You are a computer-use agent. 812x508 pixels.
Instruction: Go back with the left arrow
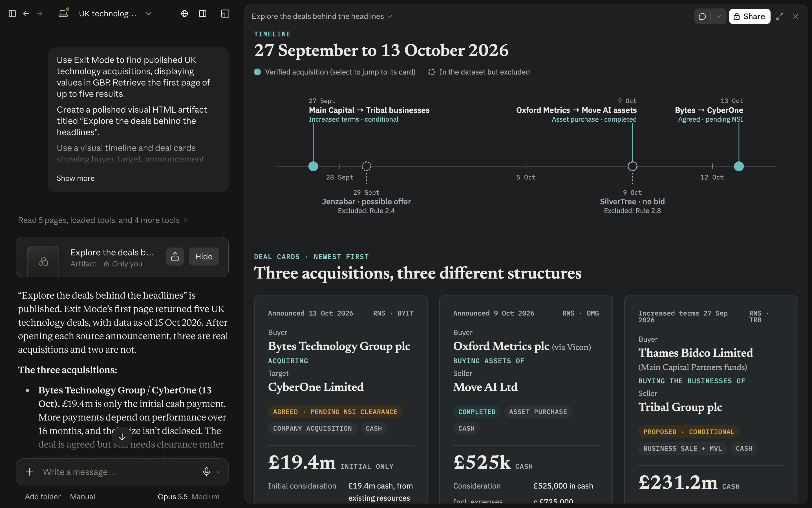26,14
